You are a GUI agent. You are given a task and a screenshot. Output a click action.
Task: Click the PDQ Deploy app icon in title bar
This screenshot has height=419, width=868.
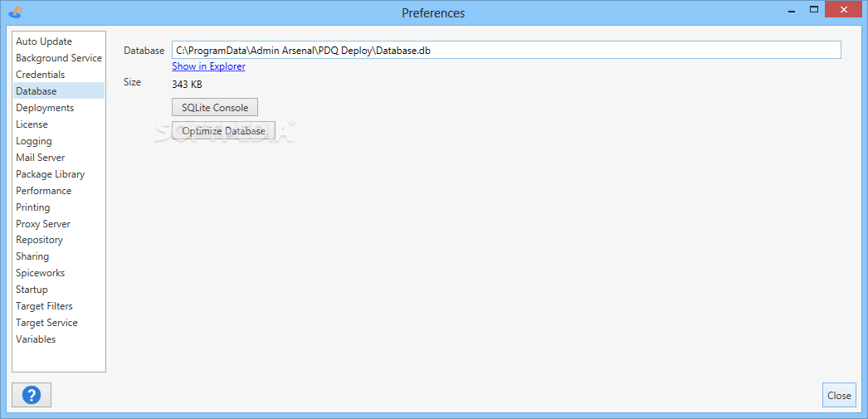tap(17, 11)
